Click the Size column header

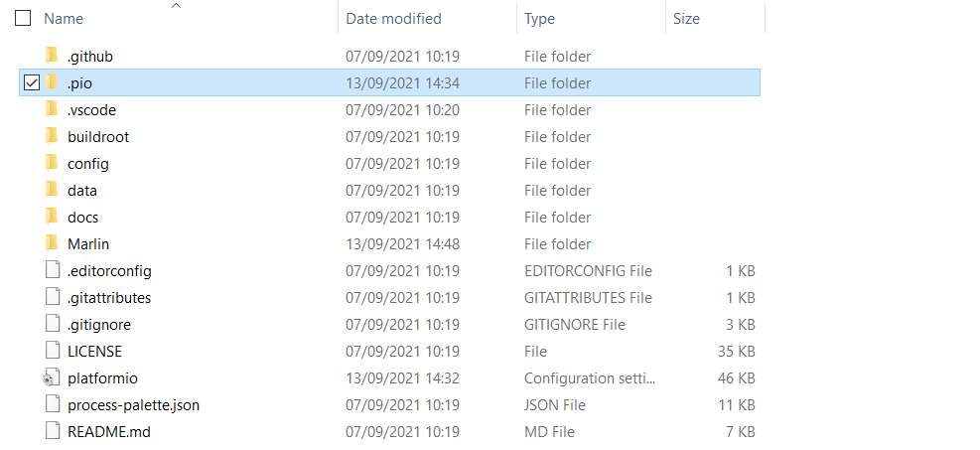[686, 19]
